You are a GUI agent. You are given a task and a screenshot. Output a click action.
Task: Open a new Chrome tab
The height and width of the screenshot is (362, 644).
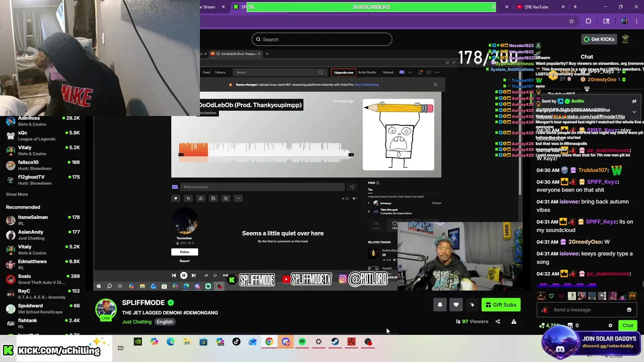coord(575,7)
